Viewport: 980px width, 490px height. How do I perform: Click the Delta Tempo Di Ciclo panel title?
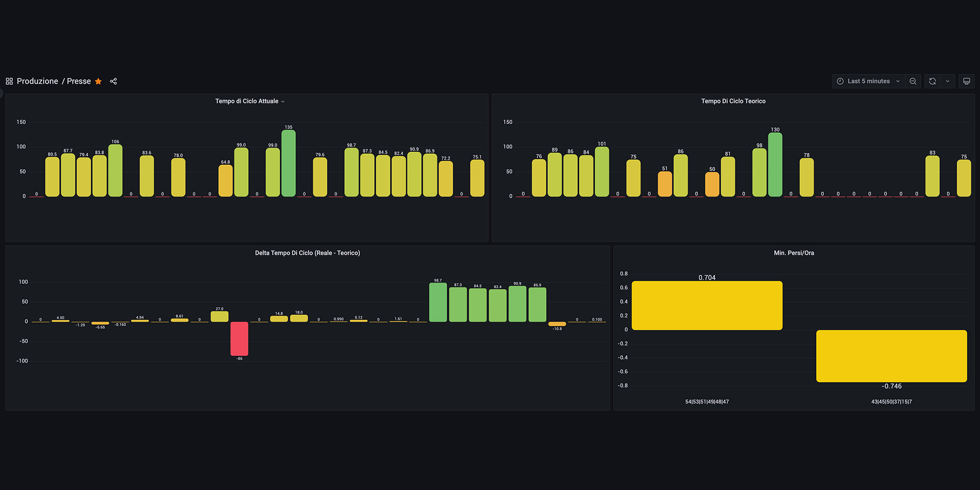(x=307, y=253)
